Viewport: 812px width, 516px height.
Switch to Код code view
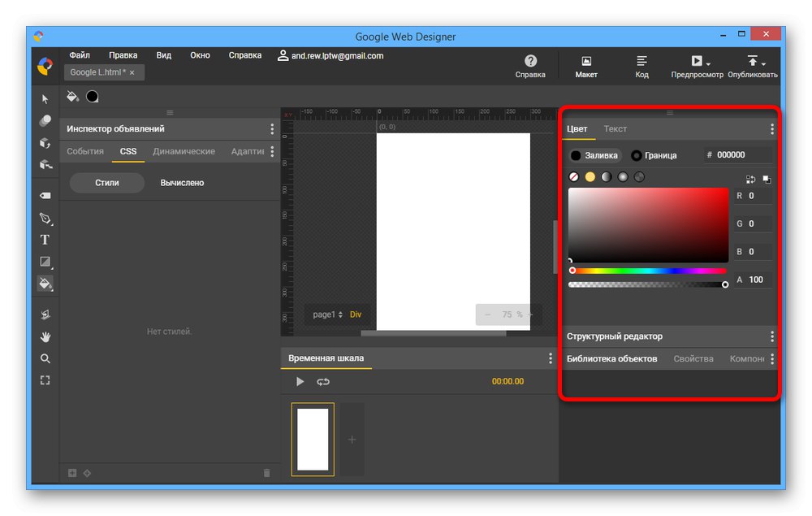click(x=641, y=67)
